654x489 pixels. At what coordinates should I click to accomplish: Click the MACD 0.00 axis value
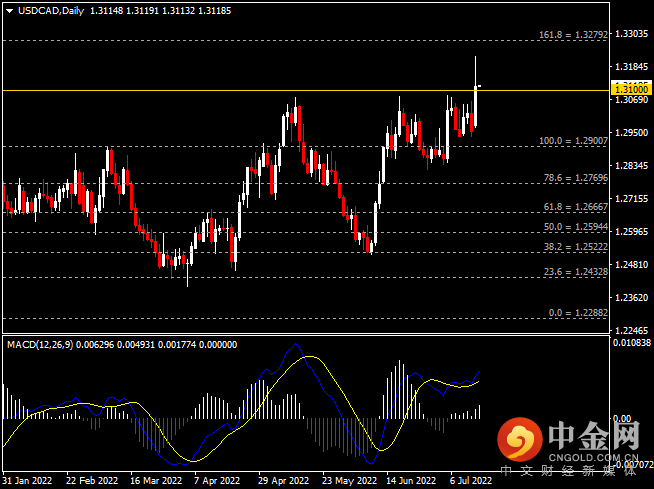click(x=621, y=418)
